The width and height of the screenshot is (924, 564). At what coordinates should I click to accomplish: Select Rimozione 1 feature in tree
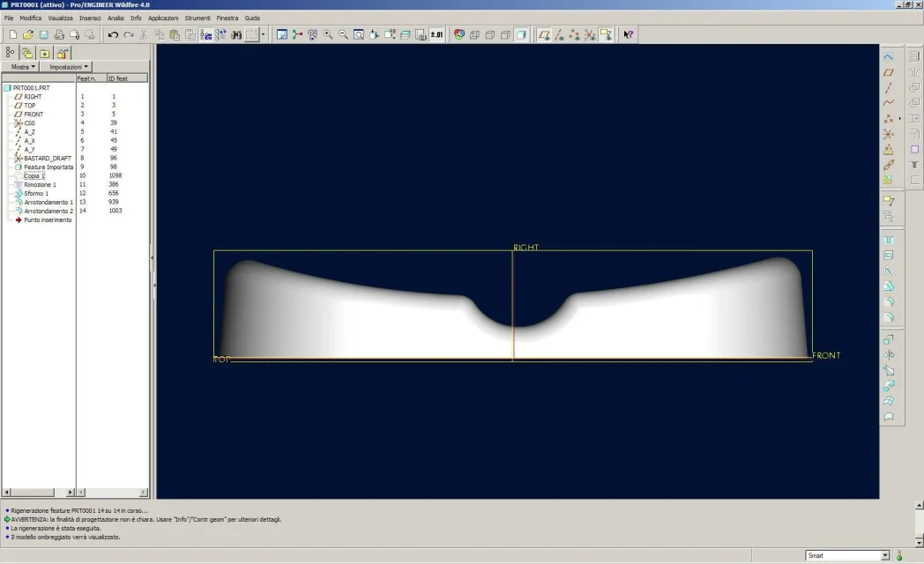(x=40, y=185)
